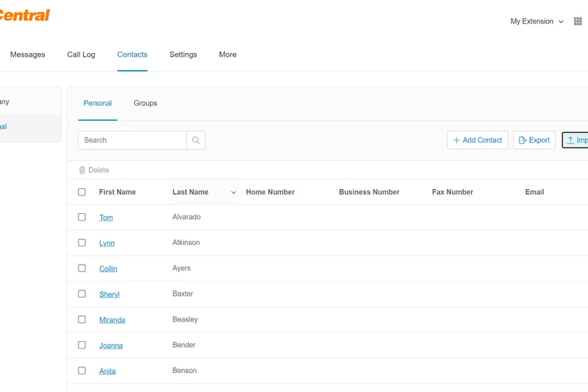Open the contact link Tom

pos(106,218)
